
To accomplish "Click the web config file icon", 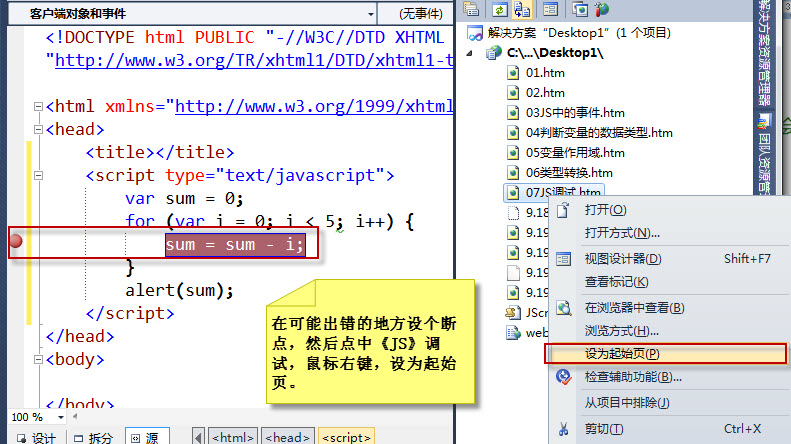I will click(x=513, y=333).
